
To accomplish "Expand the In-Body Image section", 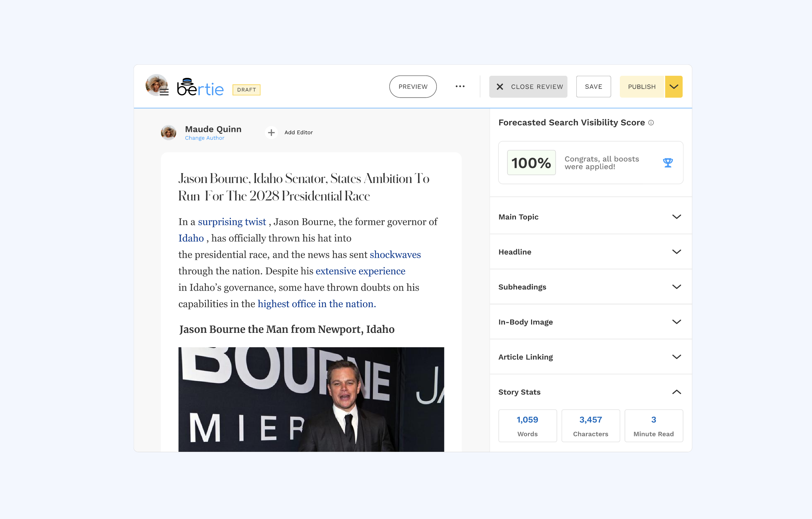I will 676,322.
